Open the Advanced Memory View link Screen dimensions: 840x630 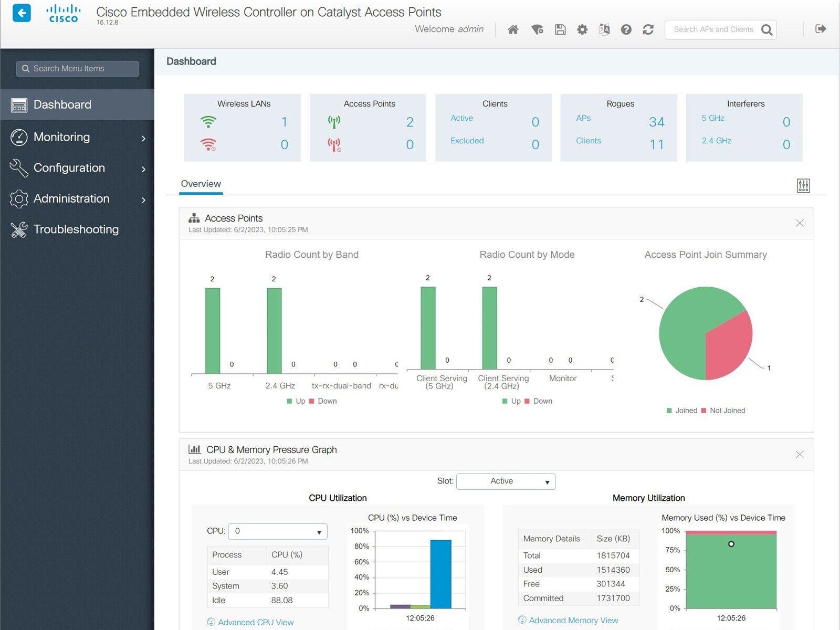(x=573, y=620)
